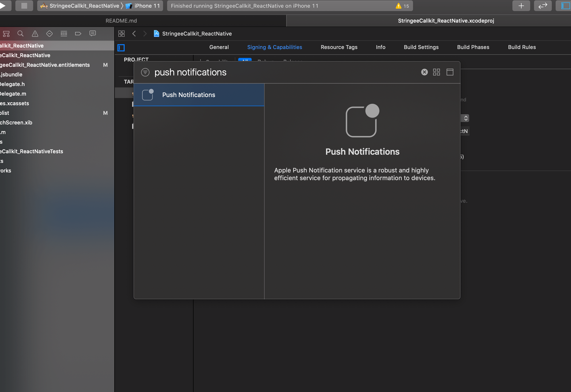Viewport: 571px width, 392px height.
Task: Open the 15 warnings indicator
Action: 402,6
